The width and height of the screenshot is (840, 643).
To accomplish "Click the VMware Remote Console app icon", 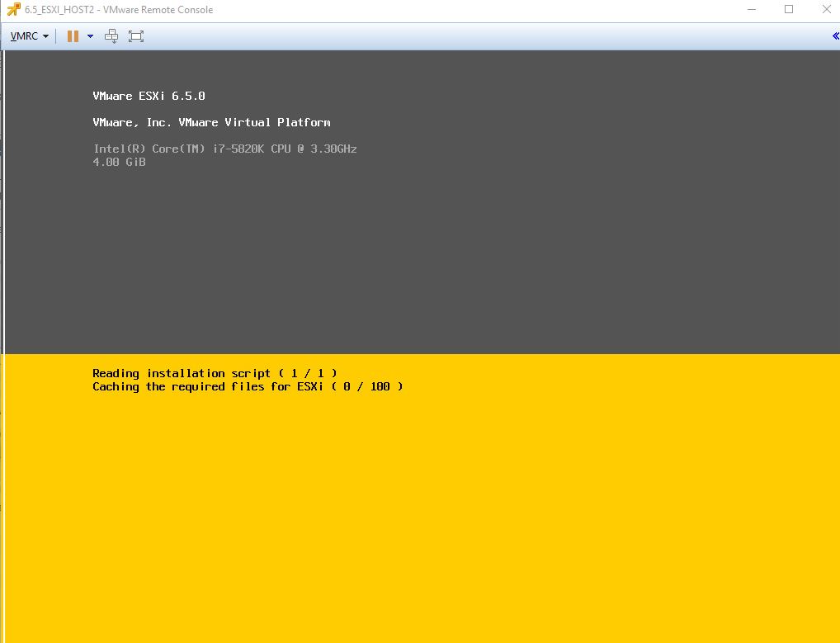I will [x=13, y=9].
